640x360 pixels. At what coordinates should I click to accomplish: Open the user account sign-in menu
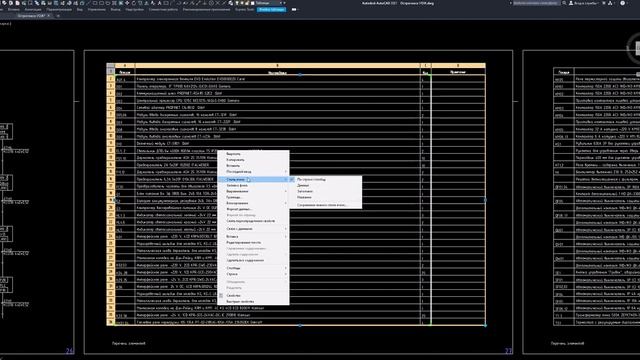[584, 3]
